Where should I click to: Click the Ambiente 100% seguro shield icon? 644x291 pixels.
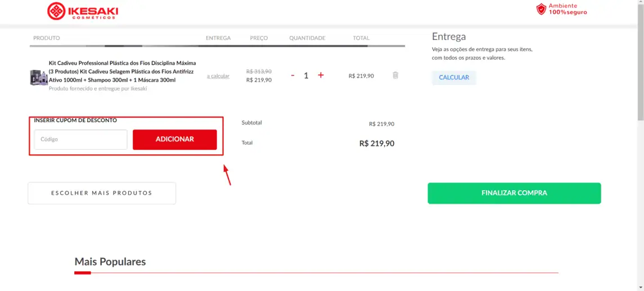pyautogui.click(x=541, y=9)
